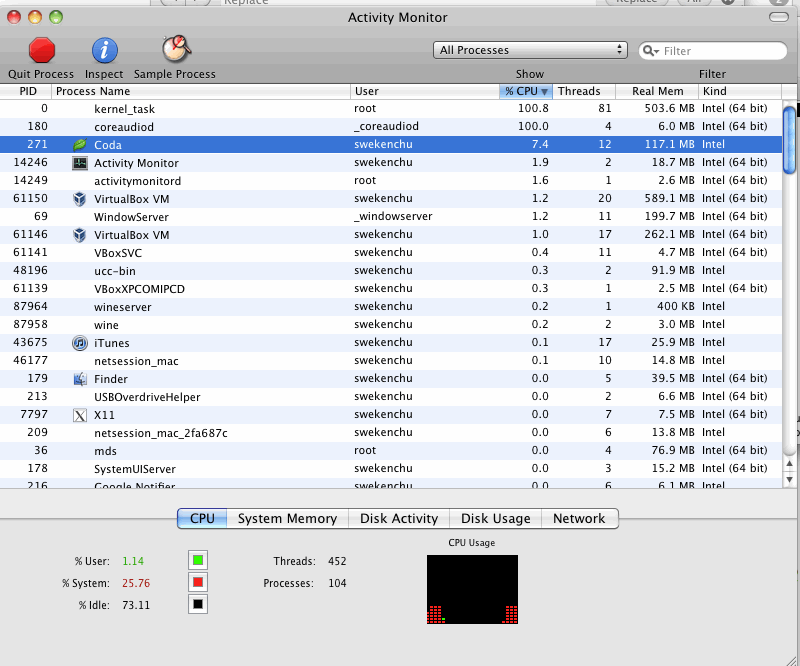Click the _windowserver user cell
The width and height of the screenshot is (800, 666).
(x=393, y=216)
